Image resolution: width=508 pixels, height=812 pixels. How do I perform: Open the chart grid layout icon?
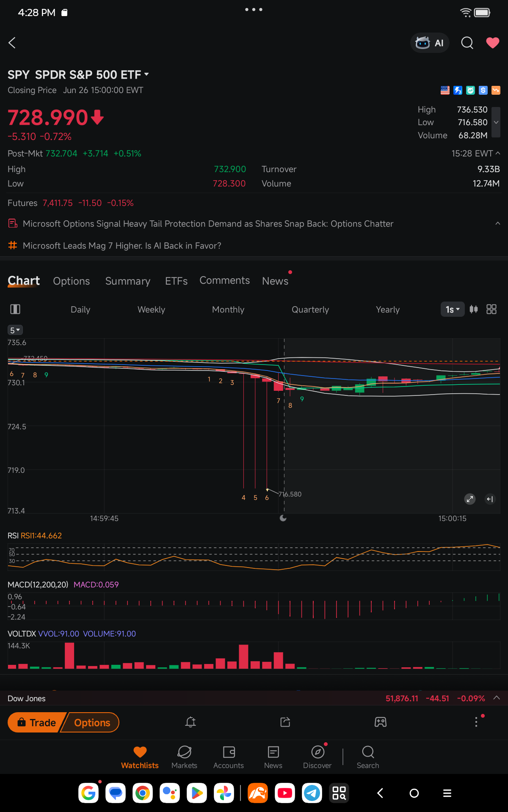tap(491, 310)
